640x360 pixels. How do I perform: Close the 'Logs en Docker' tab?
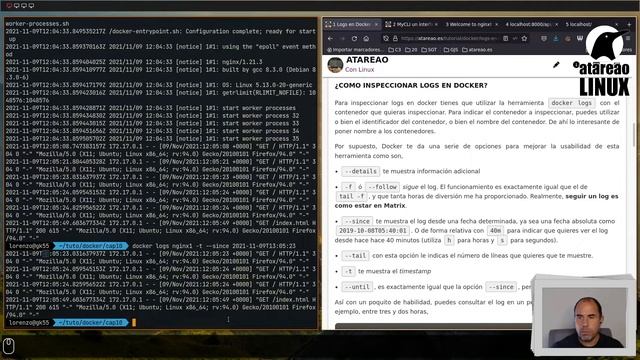click(376, 24)
